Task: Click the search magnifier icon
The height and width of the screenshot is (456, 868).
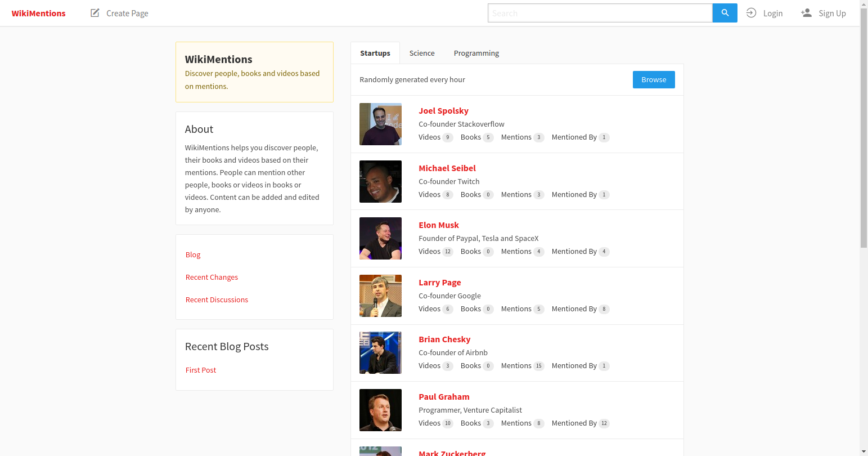Action: click(x=725, y=12)
